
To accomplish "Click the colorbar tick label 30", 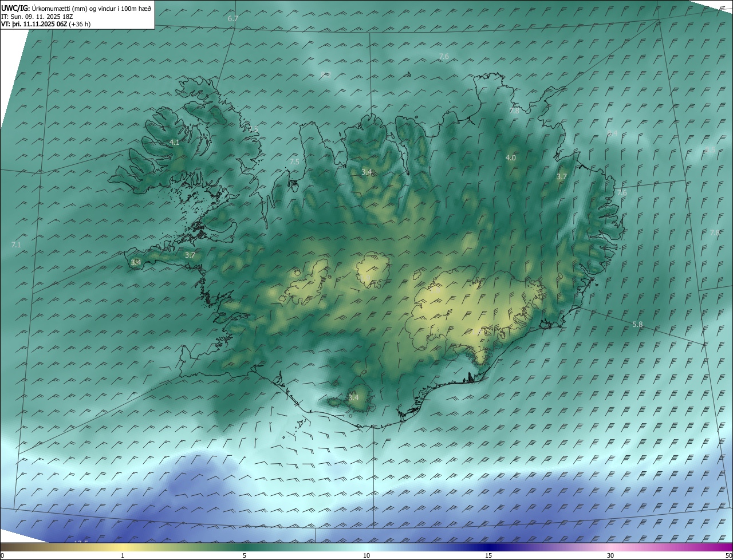I will 610,556.
